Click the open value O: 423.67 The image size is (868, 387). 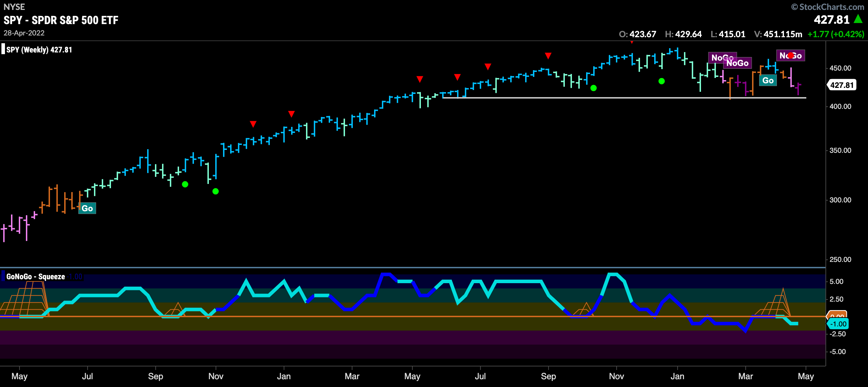coord(638,34)
